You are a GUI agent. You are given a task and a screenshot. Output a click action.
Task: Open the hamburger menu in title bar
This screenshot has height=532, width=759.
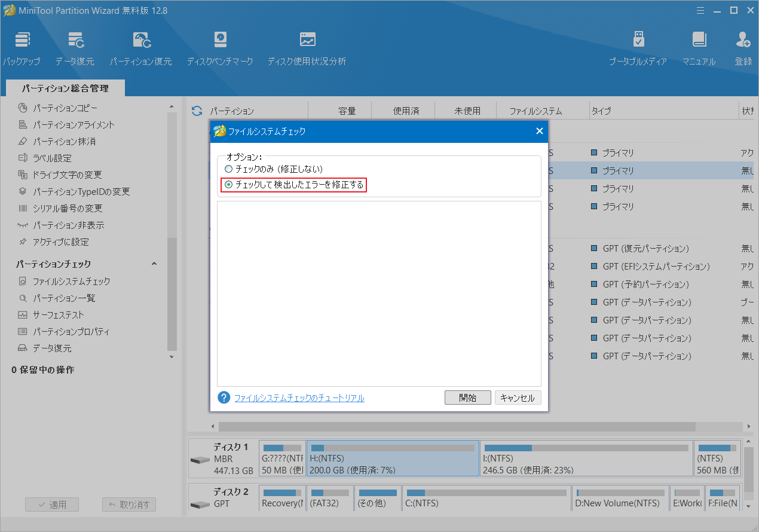point(700,10)
